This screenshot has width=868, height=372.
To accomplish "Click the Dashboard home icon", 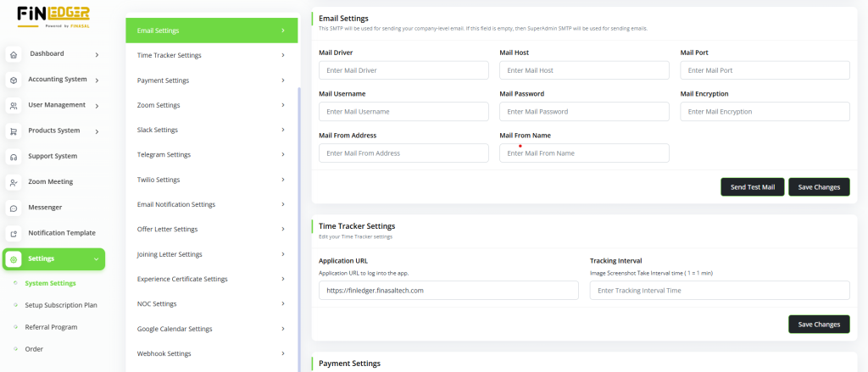I will tap(14, 55).
